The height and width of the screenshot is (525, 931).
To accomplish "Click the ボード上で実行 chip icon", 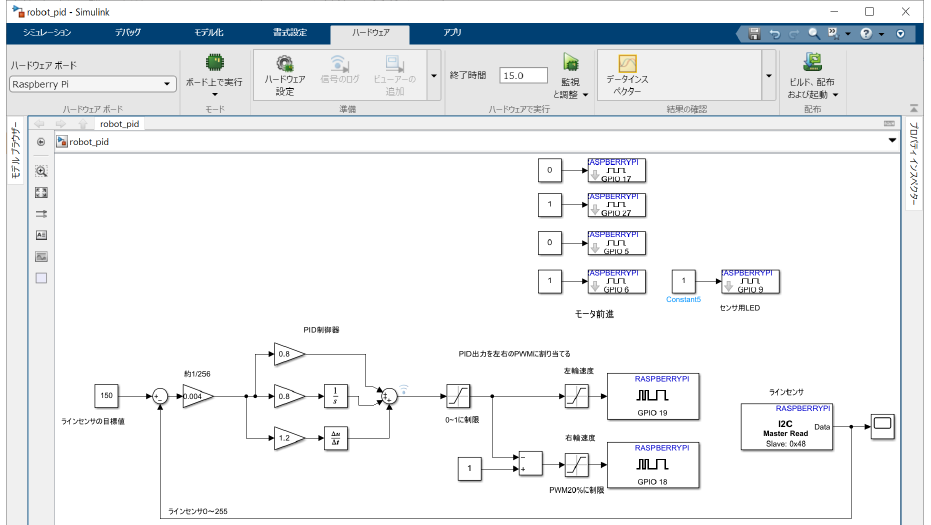I will click(214, 63).
